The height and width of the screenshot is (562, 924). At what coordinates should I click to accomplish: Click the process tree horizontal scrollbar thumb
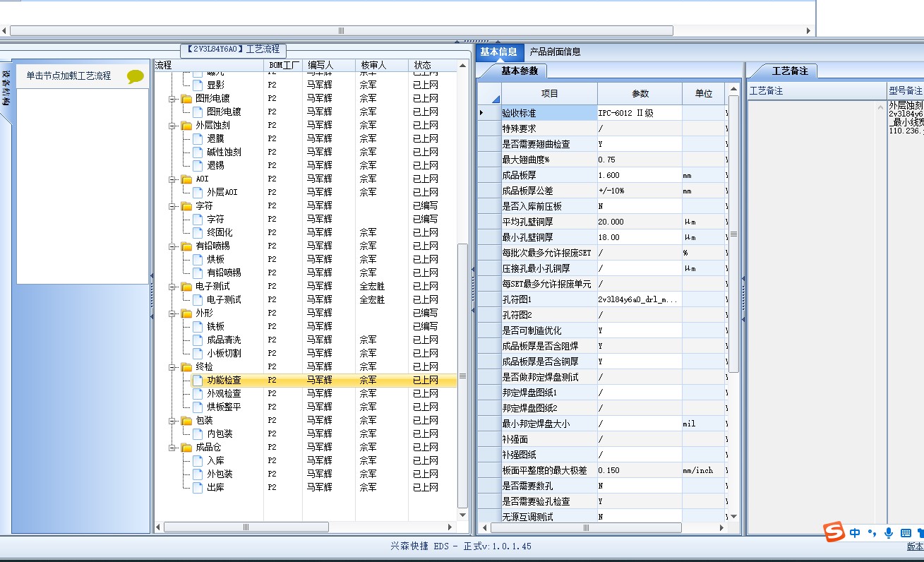(247, 527)
